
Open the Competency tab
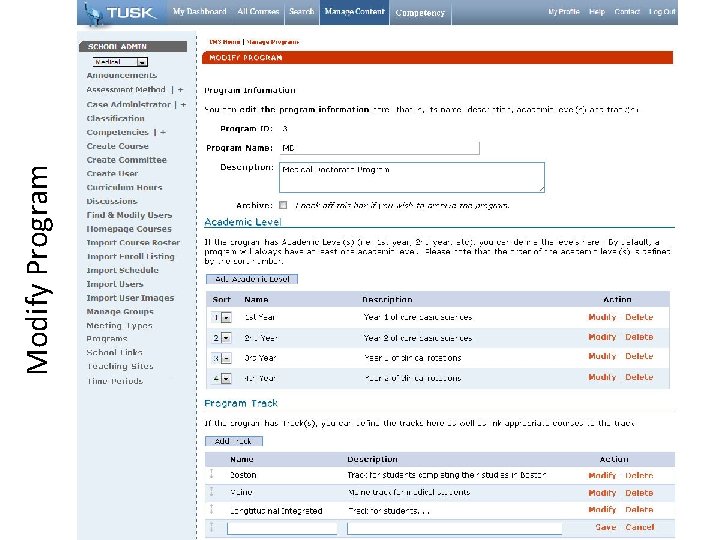(420, 13)
